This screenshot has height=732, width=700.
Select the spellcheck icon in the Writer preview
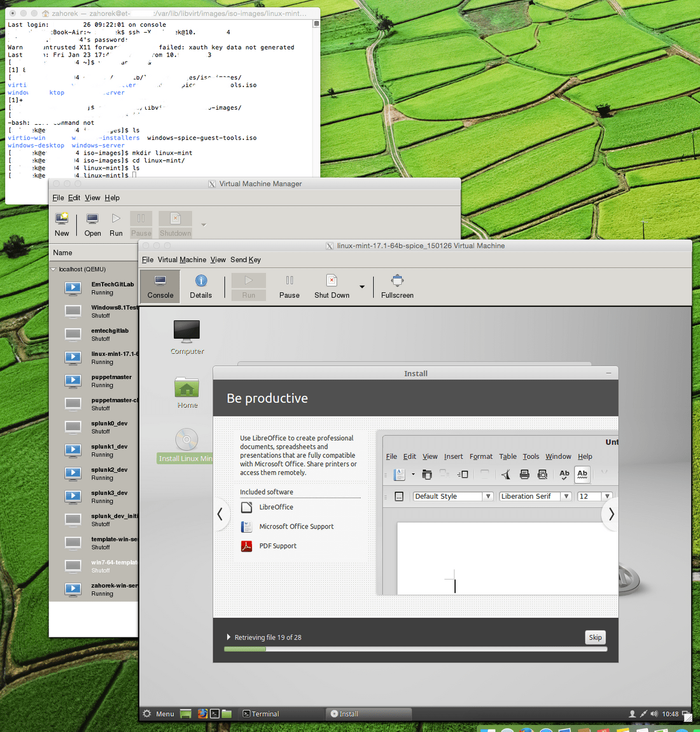pyautogui.click(x=563, y=474)
